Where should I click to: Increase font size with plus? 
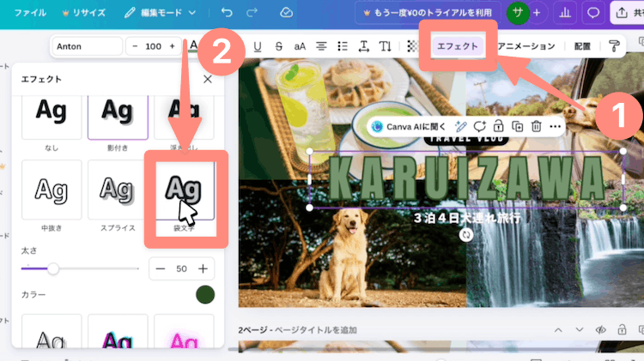point(172,46)
